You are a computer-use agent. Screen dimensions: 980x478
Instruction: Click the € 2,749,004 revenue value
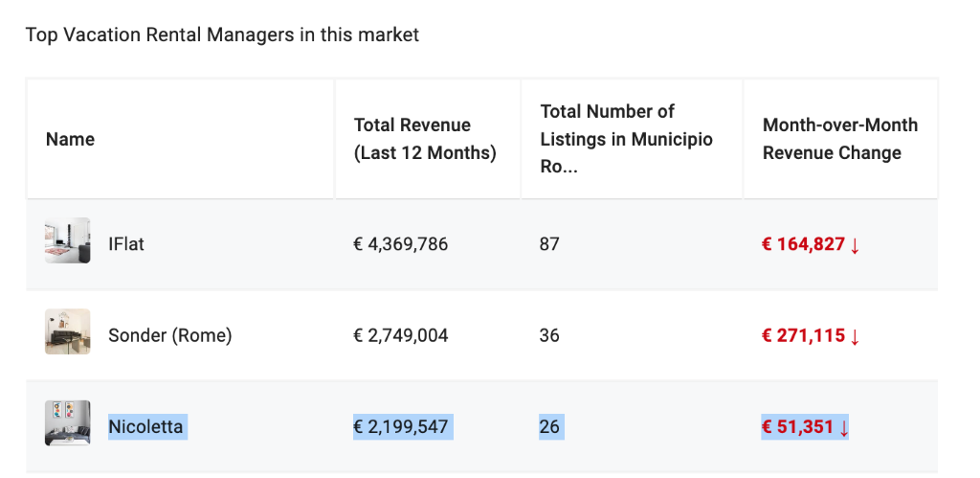(x=401, y=335)
